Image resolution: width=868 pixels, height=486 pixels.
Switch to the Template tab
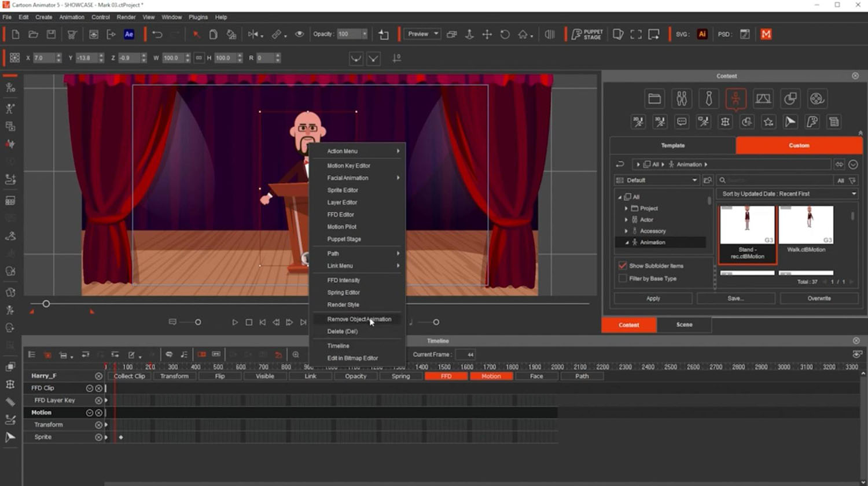click(x=672, y=145)
